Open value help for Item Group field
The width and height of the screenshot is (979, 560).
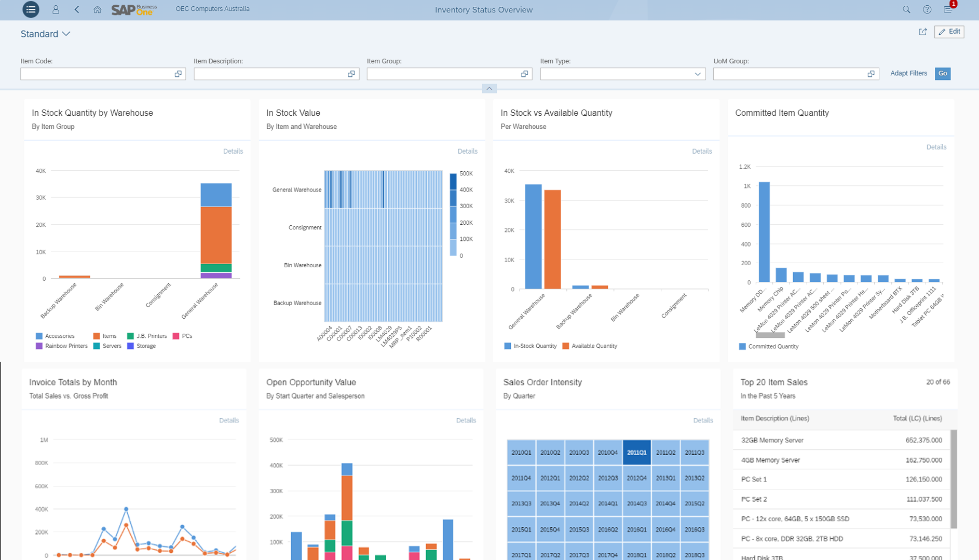524,74
